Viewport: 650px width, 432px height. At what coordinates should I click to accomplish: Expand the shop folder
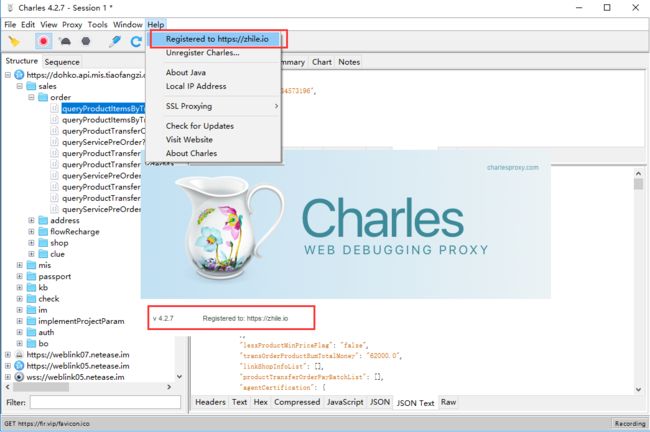pyautogui.click(x=31, y=243)
